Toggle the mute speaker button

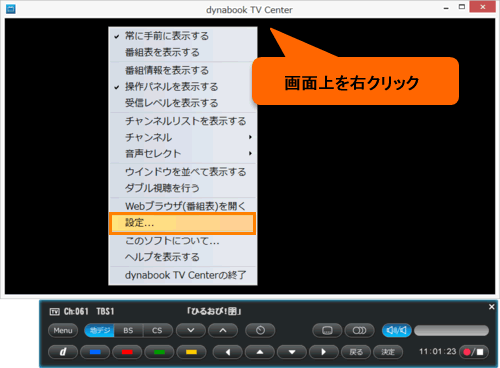[397, 330]
